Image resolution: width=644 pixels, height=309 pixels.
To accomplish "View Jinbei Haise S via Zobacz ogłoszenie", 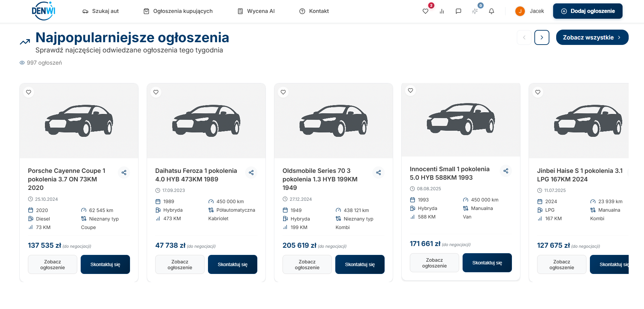I will coord(562,264).
